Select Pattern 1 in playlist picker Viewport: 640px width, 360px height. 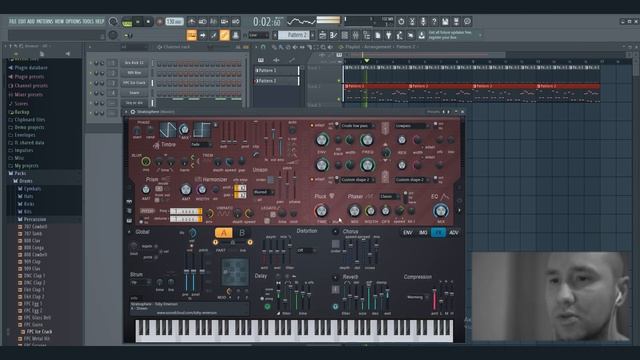tap(276, 71)
